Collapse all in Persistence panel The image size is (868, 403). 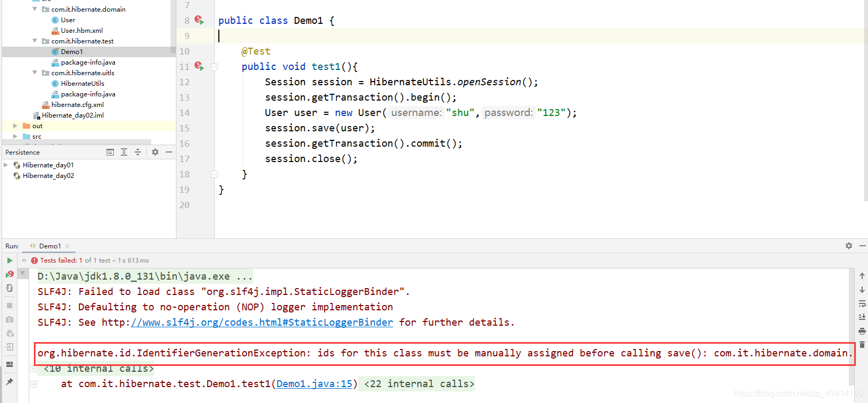click(x=138, y=152)
